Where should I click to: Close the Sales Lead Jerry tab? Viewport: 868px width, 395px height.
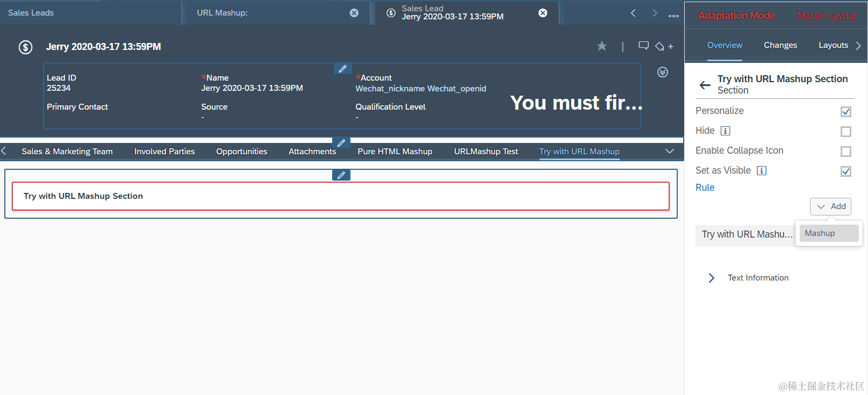(543, 13)
